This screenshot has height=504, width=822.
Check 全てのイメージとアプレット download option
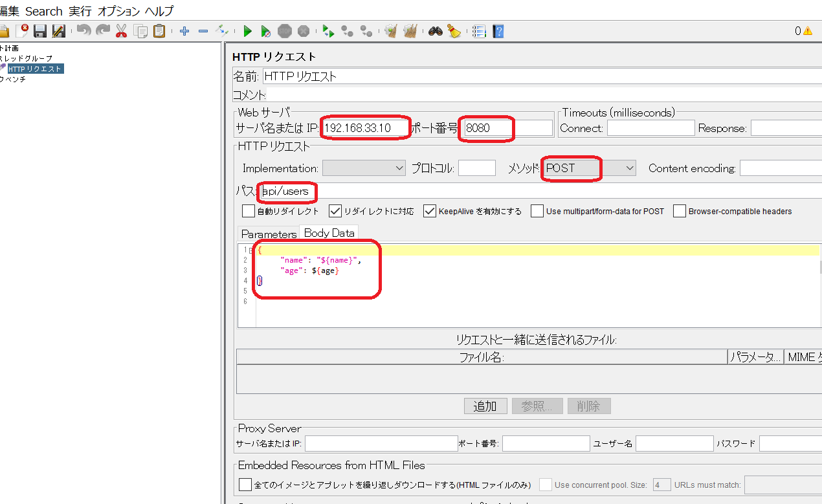[245, 485]
